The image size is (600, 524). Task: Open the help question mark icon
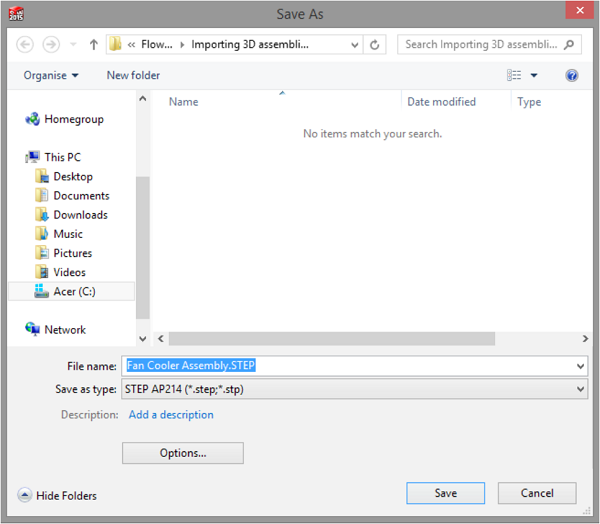click(x=572, y=75)
